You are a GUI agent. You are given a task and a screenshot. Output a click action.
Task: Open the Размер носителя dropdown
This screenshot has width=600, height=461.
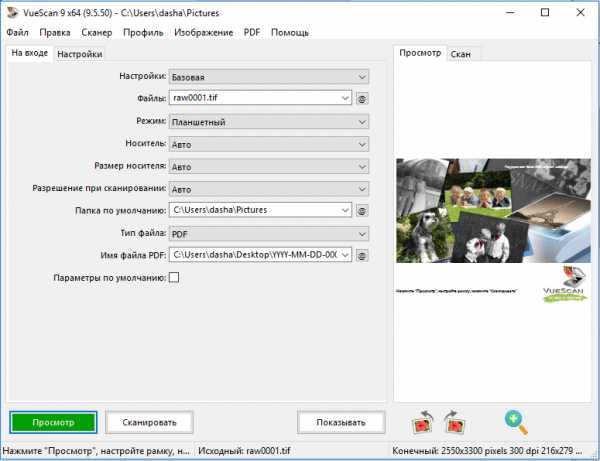coord(269,167)
